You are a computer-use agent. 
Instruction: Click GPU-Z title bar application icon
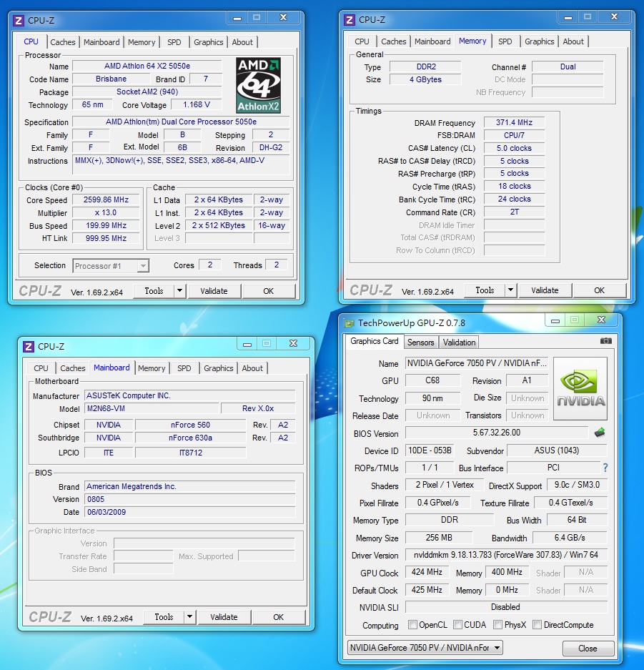click(x=350, y=323)
